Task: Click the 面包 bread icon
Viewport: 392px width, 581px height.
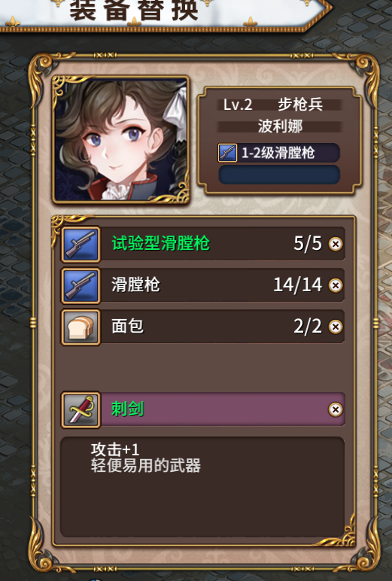Action: (81, 327)
